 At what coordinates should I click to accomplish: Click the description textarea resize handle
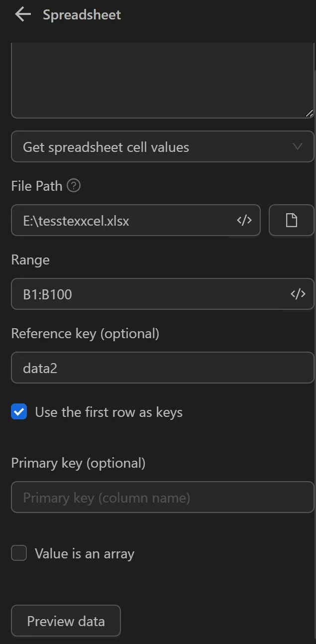coord(309,114)
